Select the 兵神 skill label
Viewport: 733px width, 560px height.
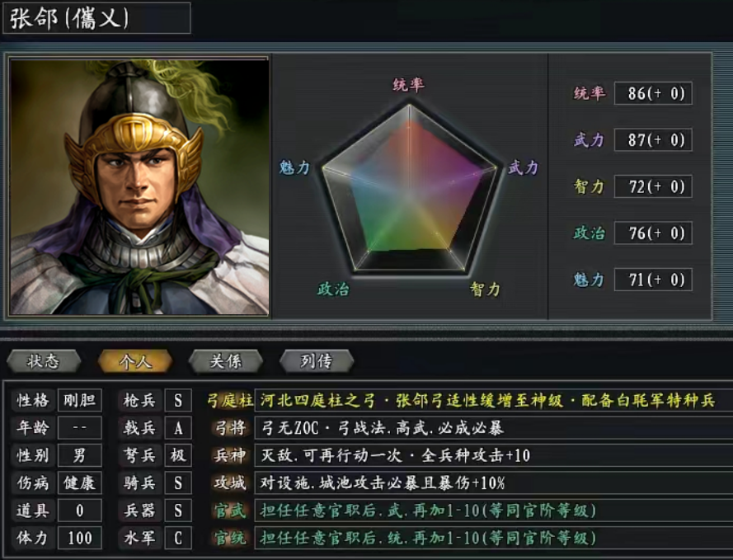[230, 455]
